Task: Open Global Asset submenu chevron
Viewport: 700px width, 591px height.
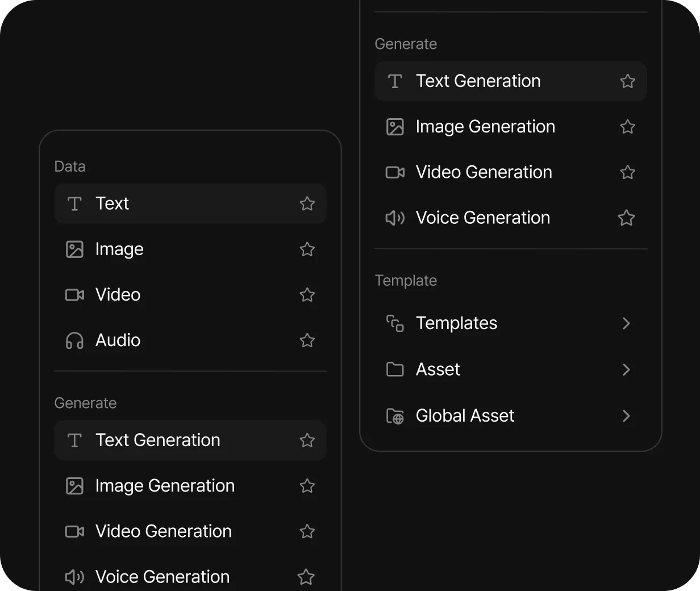Action: 626,416
